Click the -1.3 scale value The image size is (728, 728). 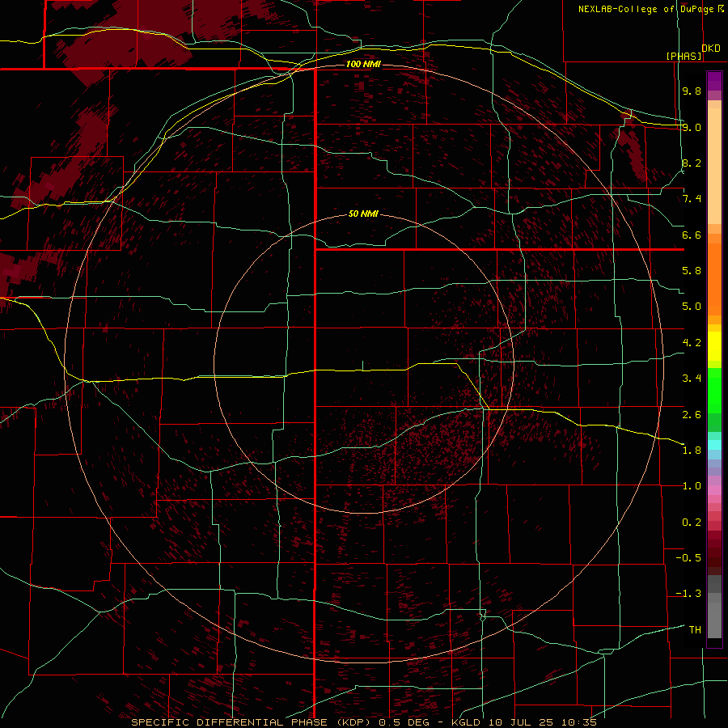tap(688, 594)
